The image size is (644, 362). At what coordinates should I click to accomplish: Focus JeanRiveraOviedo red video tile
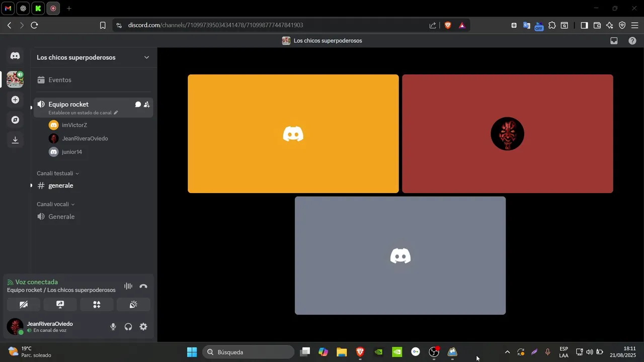[508, 134]
